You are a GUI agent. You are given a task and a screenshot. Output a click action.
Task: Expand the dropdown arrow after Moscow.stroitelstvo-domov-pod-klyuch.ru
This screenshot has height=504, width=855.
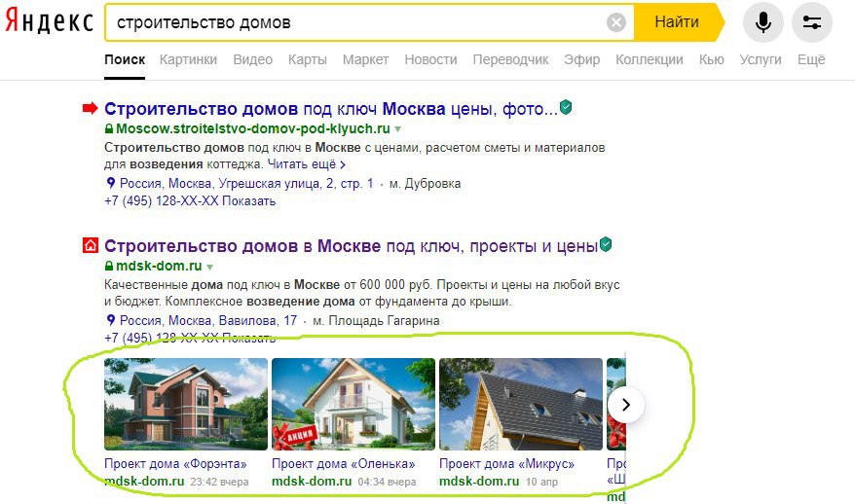pos(398,129)
